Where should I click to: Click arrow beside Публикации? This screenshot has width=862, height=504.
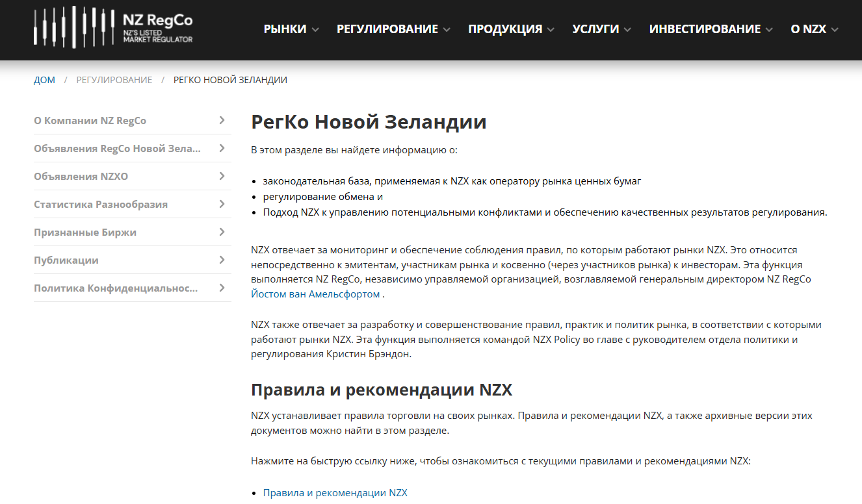pyautogui.click(x=222, y=260)
